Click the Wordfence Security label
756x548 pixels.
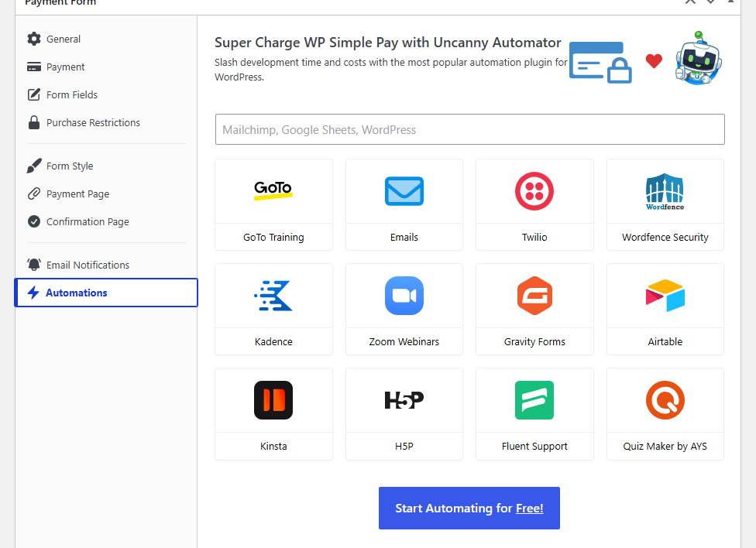tap(665, 237)
